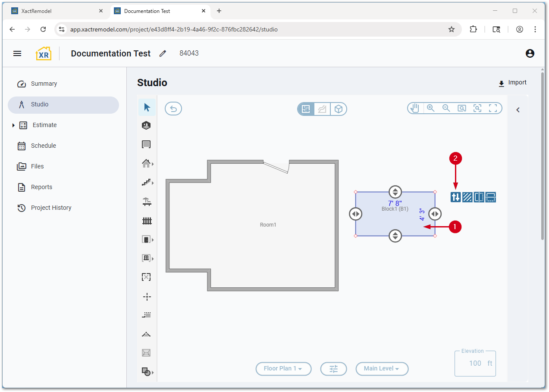Select the fence tool icon

(x=147, y=221)
